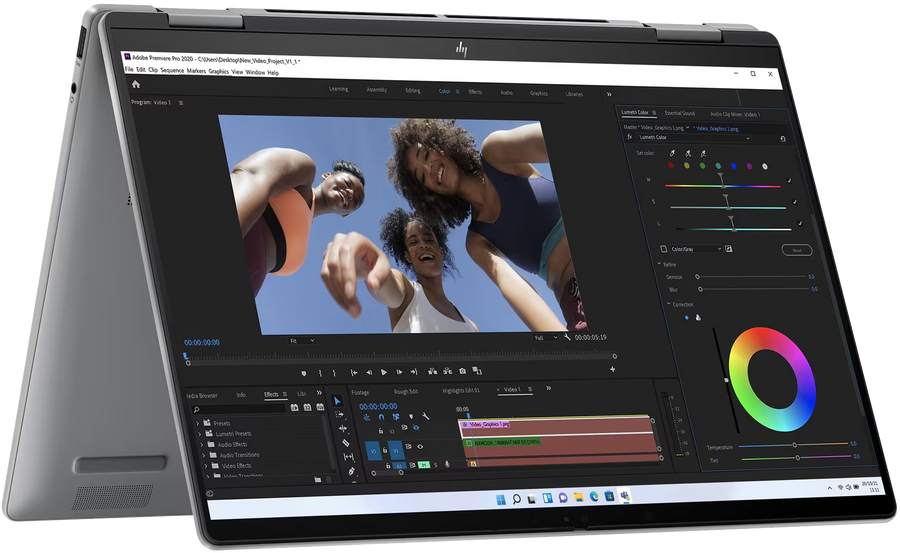Screen dimensions: 900x553
Task: Collapse the Refine section
Action: tap(659, 264)
